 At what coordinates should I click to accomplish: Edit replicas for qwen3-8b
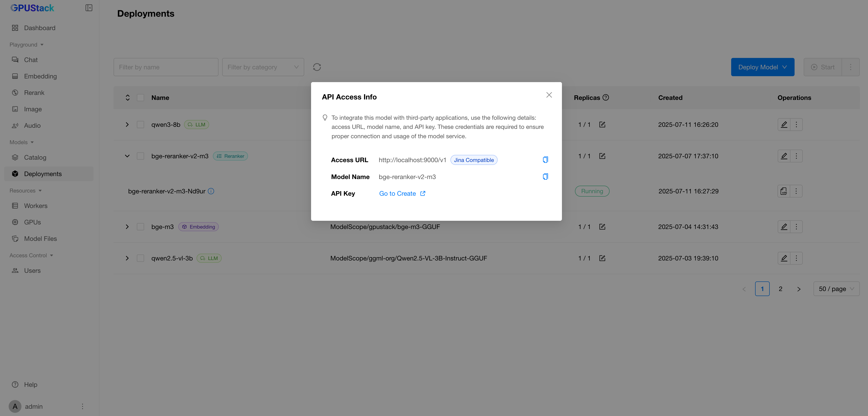pyautogui.click(x=602, y=125)
